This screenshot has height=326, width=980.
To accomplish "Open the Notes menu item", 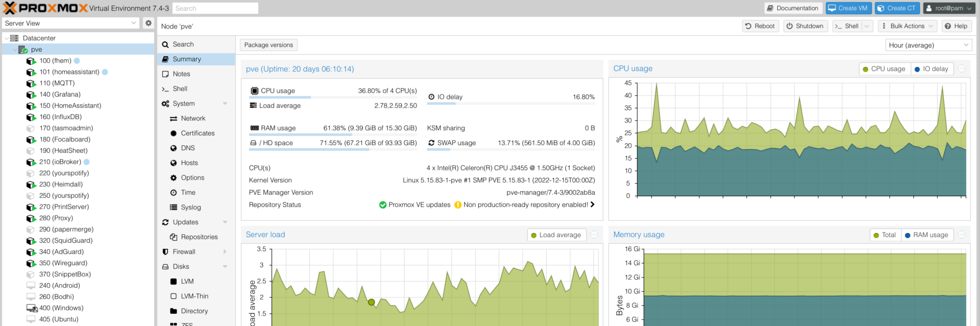I will tap(181, 74).
